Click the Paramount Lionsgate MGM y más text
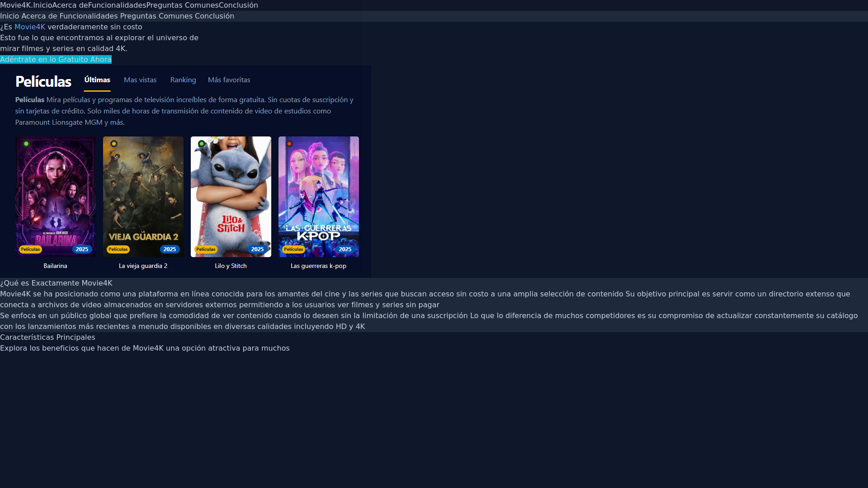Viewport: 868px width, 488px height. [x=70, y=122]
